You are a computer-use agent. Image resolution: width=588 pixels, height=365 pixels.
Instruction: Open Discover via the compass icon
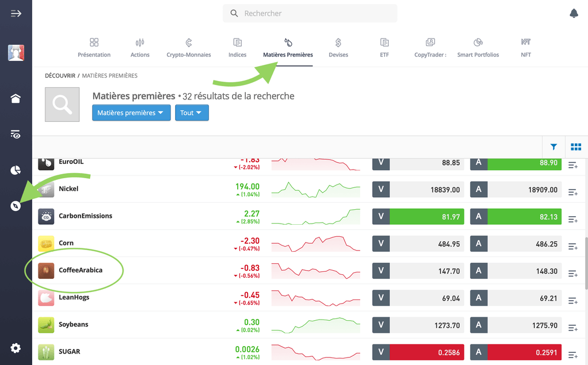point(16,205)
